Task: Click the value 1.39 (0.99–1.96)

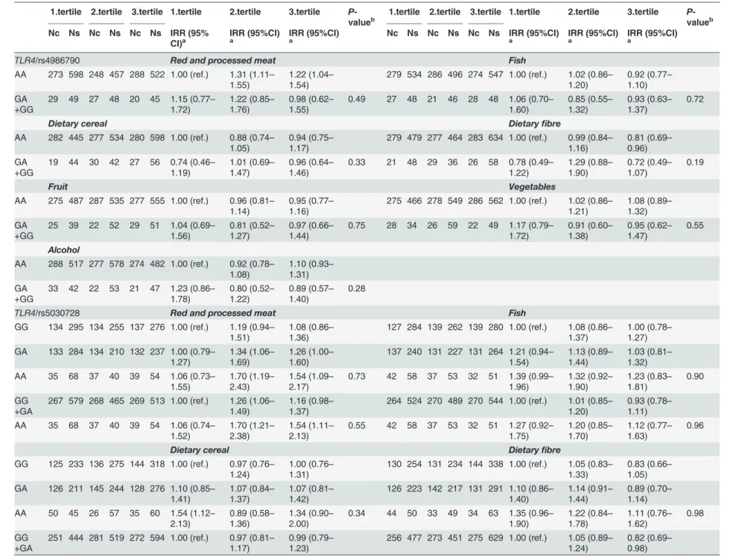Action: coord(531,381)
